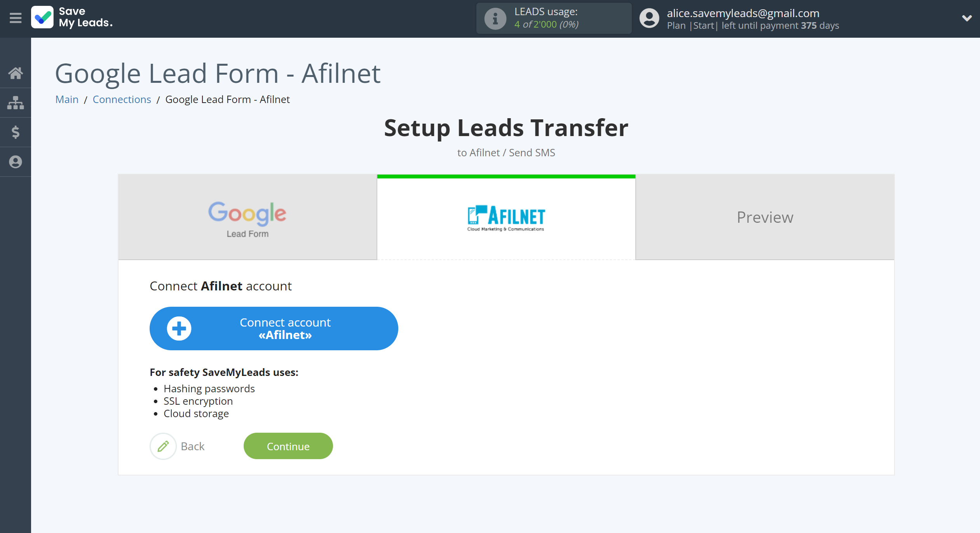The height and width of the screenshot is (533, 980).
Task: Click the Afilnet logo tab area
Action: pyautogui.click(x=505, y=217)
